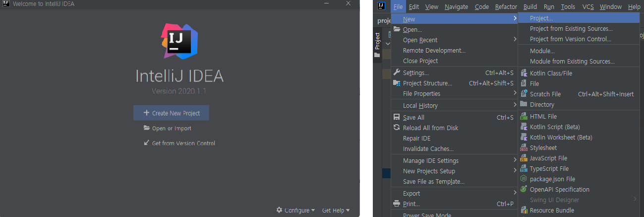
Task: Click the printer icon beside Print...
Action: 397,204
